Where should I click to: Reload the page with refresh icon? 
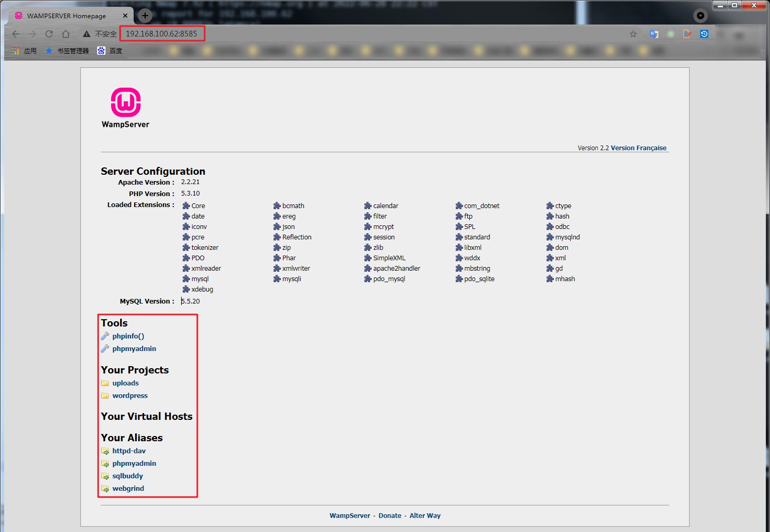49,34
